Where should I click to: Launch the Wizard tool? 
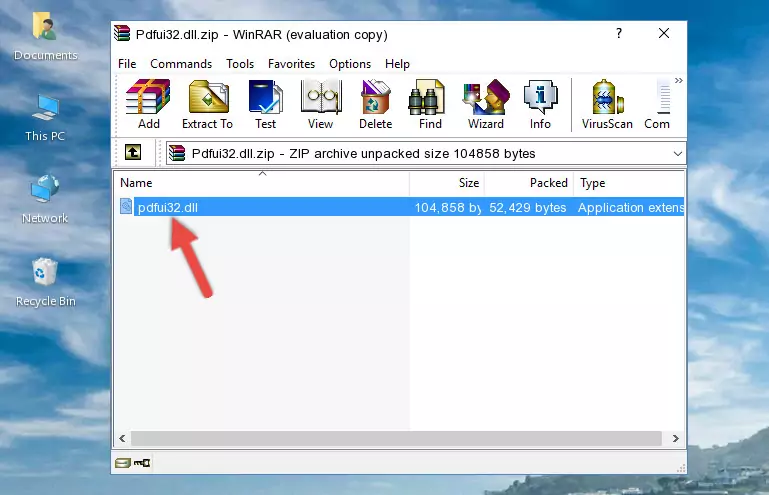point(486,104)
